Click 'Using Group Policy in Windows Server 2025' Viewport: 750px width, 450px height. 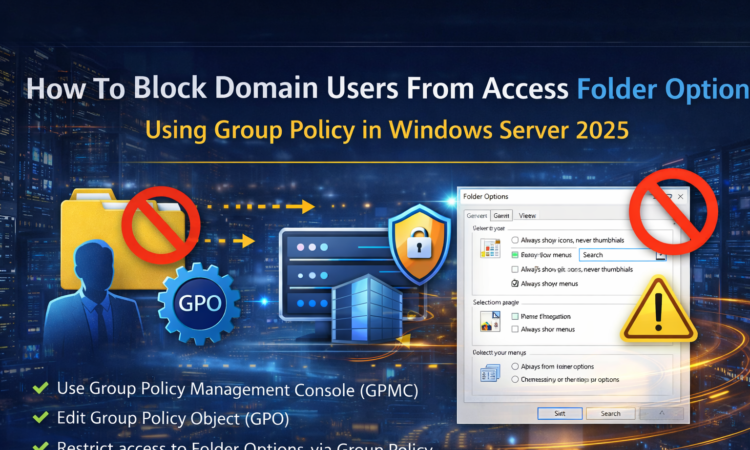click(x=386, y=130)
